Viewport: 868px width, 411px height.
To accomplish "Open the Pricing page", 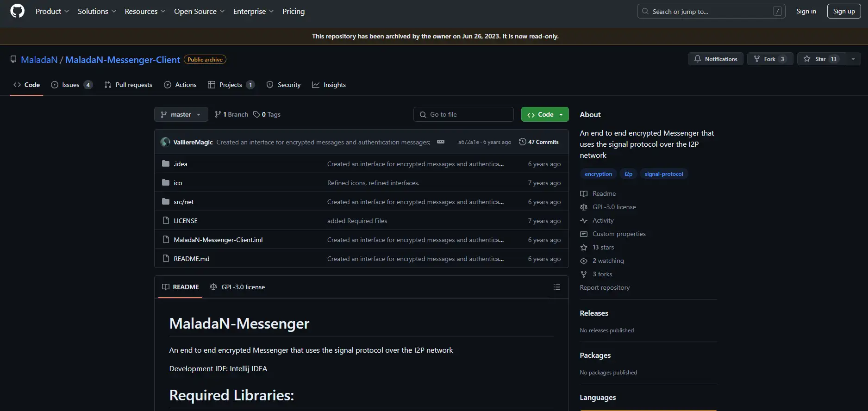I will click(293, 11).
